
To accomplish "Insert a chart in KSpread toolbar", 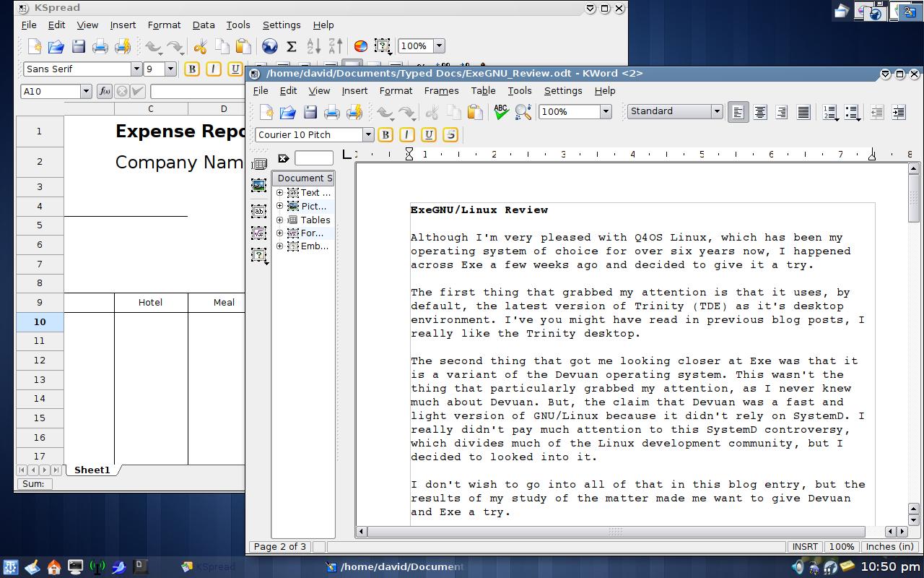I will tap(361, 46).
